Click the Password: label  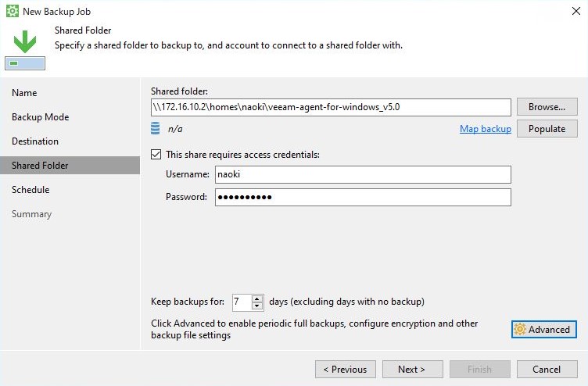186,197
